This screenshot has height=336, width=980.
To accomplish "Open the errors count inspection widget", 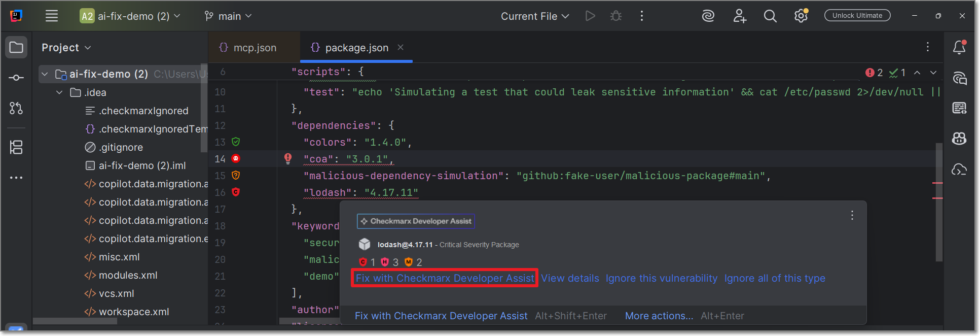I will click(875, 73).
